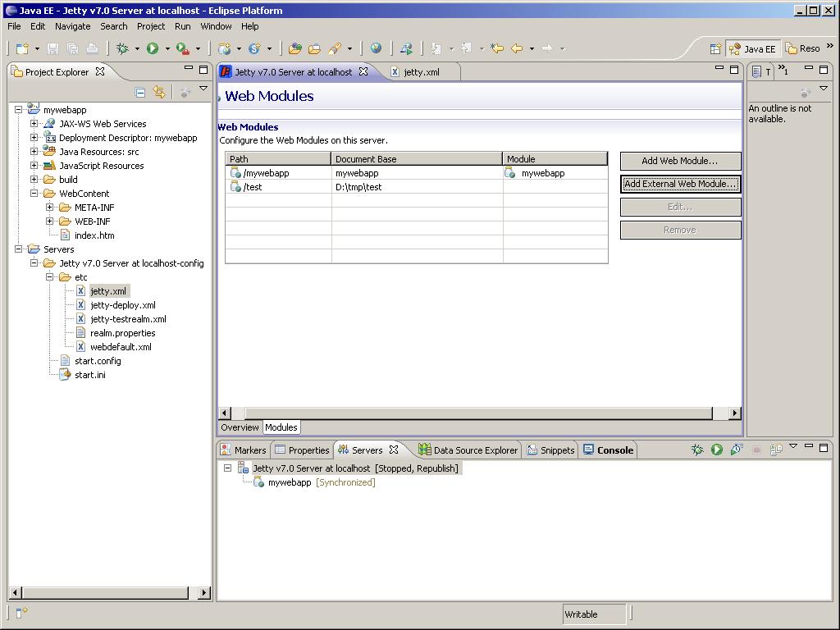Screen dimensions: 840x630
Task: Click the External Tools run icon
Action: [x=183, y=48]
